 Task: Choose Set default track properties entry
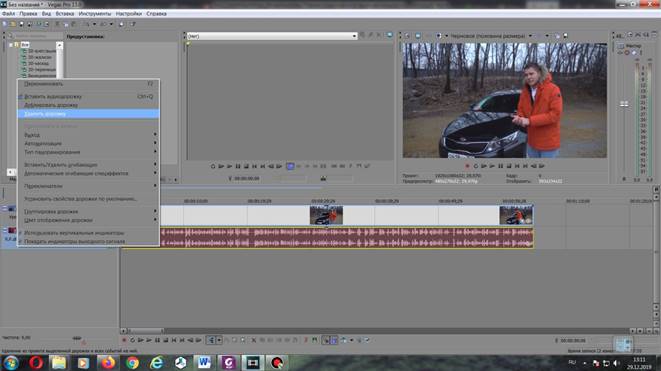tap(88, 199)
